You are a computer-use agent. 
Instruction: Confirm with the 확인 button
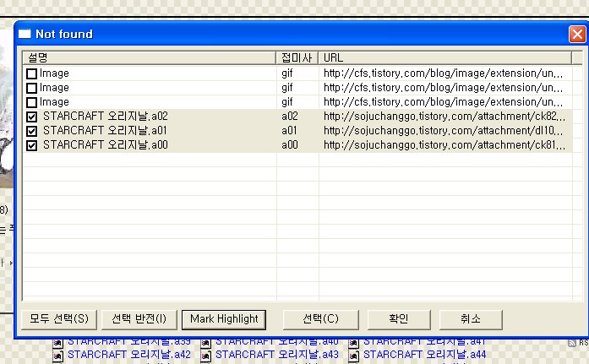coord(399,319)
